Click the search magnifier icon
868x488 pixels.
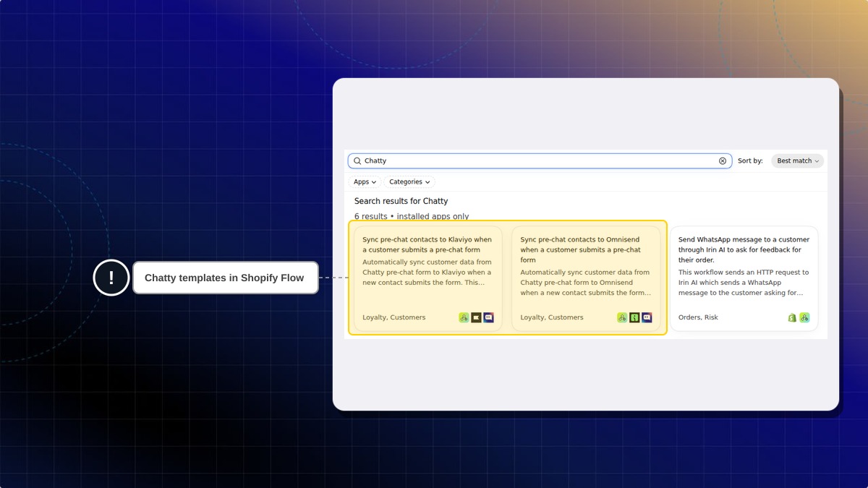[x=357, y=161]
